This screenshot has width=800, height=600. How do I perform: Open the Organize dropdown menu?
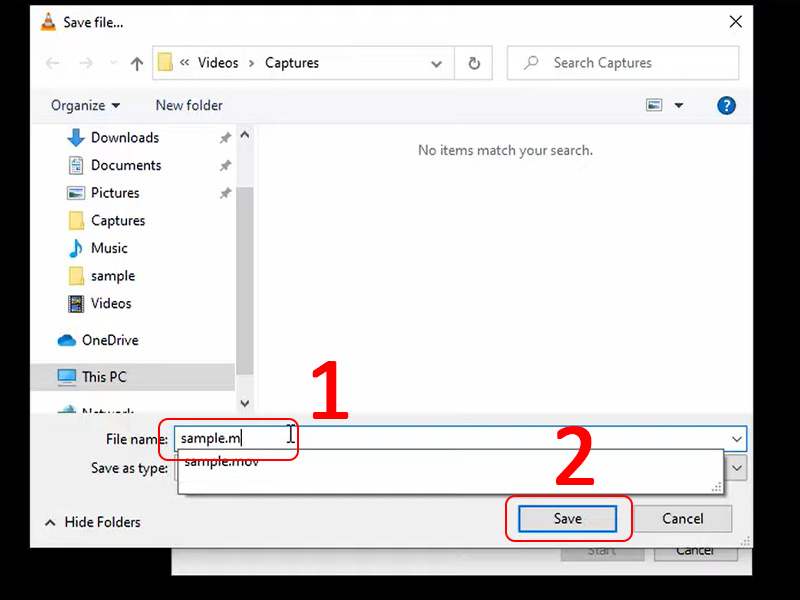pyautogui.click(x=85, y=105)
